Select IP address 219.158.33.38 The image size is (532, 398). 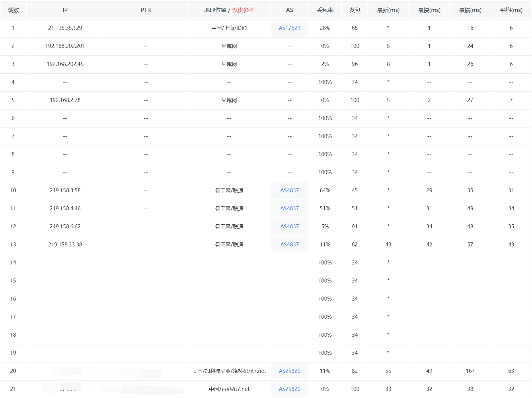click(x=65, y=244)
